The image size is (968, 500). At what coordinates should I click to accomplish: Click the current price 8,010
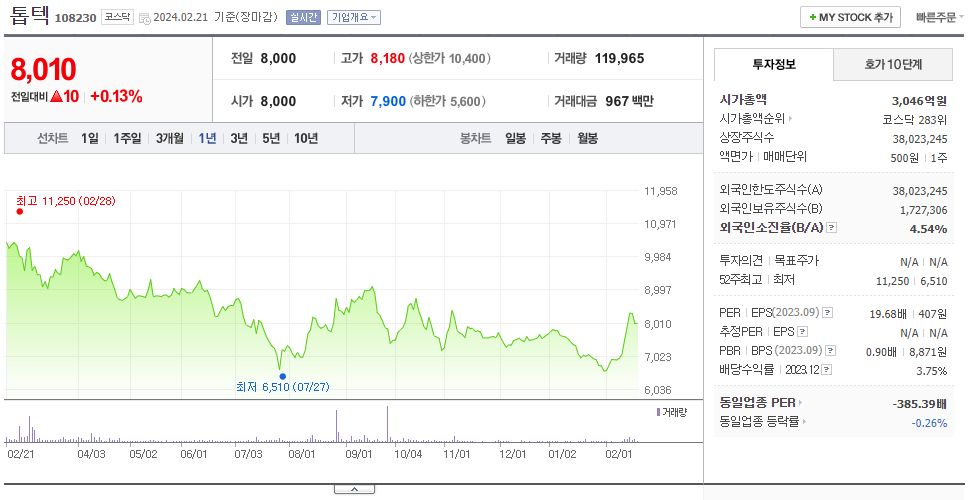(43, 70)
